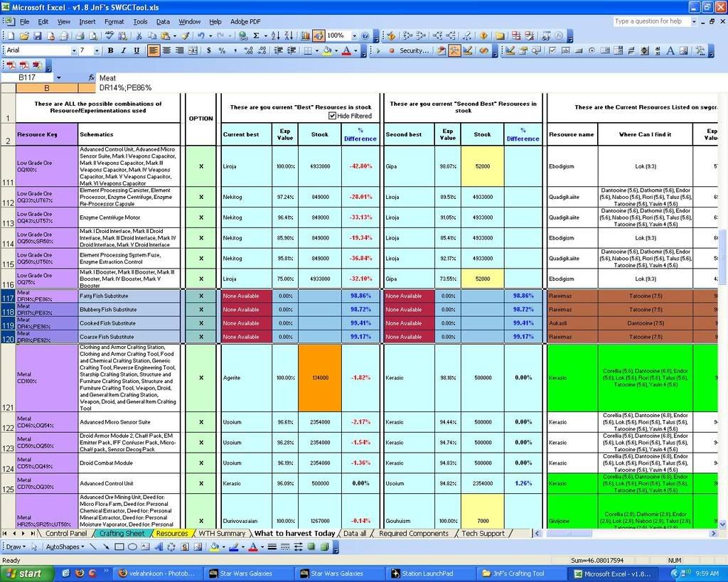Switch to the WTH Summary tab
Image resolution: width=728 pixels, height=582 pixels.
[x=222, y=534]
